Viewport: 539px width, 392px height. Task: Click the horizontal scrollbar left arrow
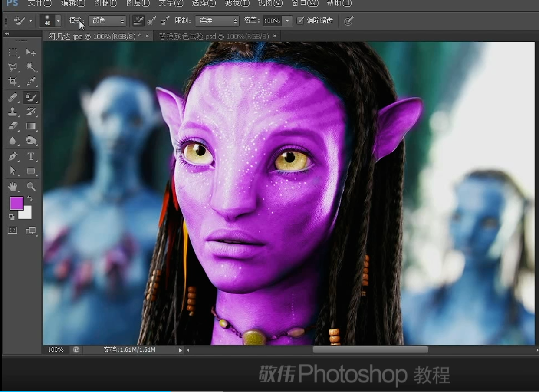(188, 350)
